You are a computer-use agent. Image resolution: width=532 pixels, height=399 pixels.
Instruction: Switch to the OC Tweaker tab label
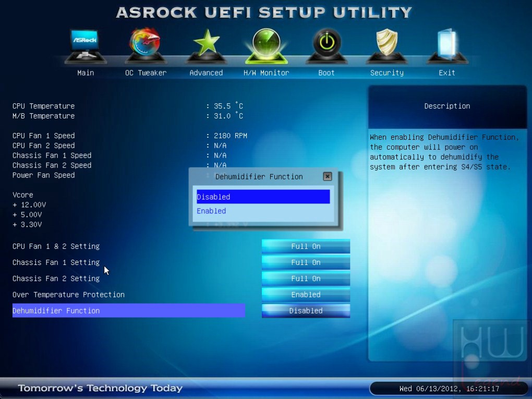(x=146, y=72)
